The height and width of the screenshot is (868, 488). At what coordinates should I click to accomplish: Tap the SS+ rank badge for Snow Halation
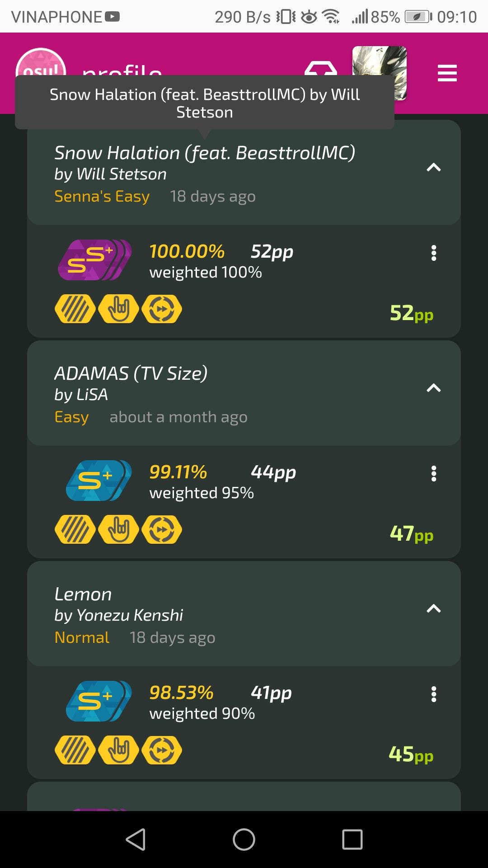point(94,260)
